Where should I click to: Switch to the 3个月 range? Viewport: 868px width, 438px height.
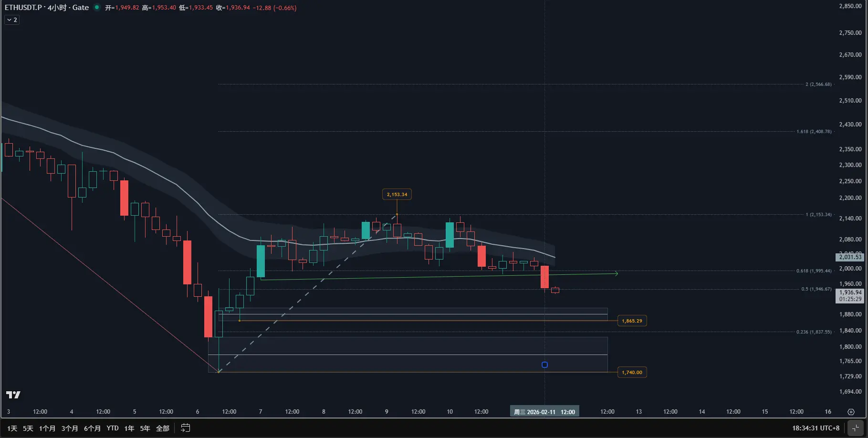click(70, 428)
